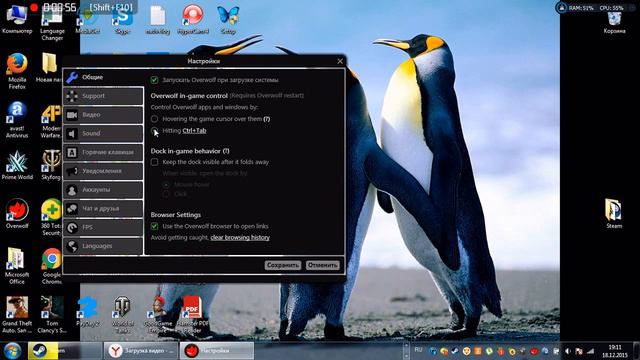Select the Компьютер desktop icon
This screenshot has width=640, height=360.
[x=17, y=19]
